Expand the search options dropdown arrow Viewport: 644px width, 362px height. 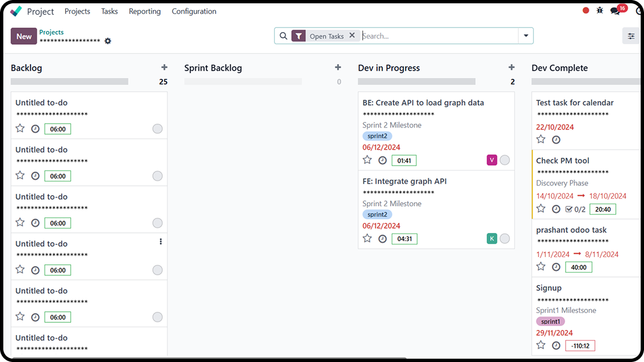click(x=525, y=36)
